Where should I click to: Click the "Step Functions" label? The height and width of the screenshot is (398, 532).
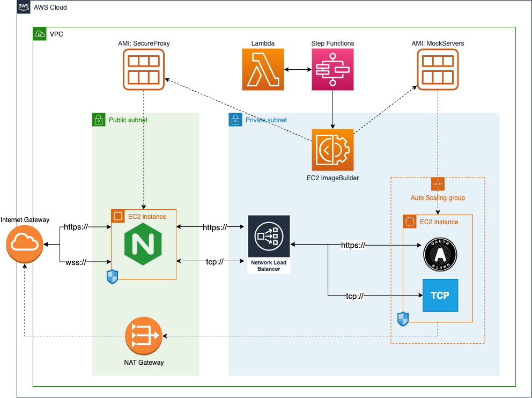(x=332, y=43)
